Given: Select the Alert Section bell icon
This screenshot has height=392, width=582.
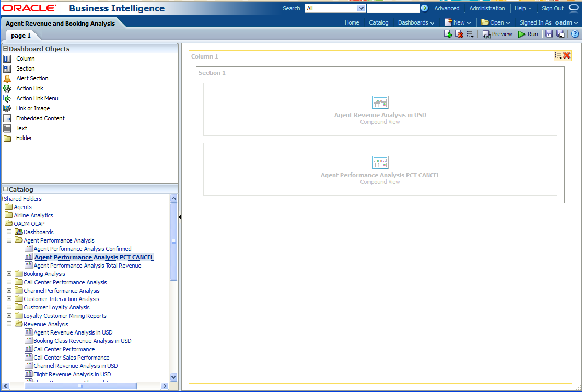Looking at the screenshot, I should click(7, 78).
